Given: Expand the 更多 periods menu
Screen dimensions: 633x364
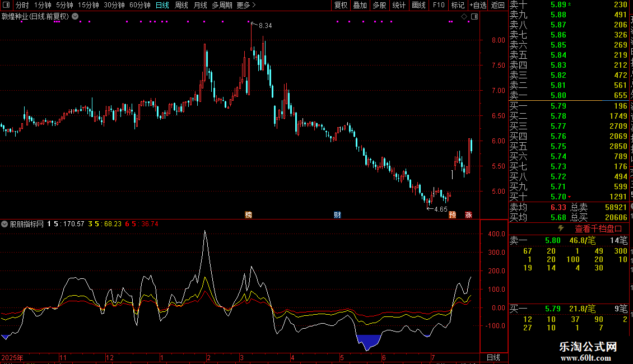Looking at the screenshot, I should click(246, 5).
